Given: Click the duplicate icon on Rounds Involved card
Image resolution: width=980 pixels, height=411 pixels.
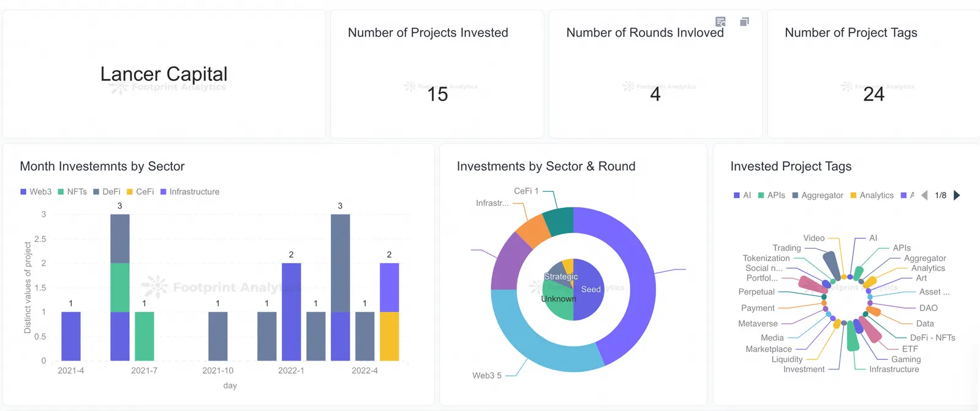Looking at the screenshot, I should [x=744, y=22].
